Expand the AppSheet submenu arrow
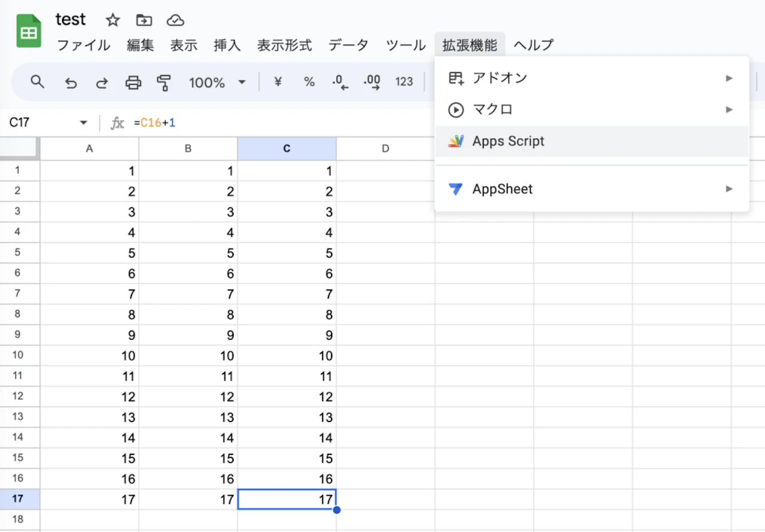This screenshot has height=532, width=765. coord(729,189)
